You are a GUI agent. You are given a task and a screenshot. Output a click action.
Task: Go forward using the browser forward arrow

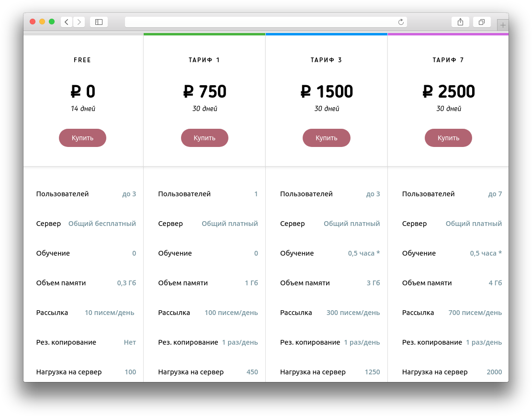[79, 22]
